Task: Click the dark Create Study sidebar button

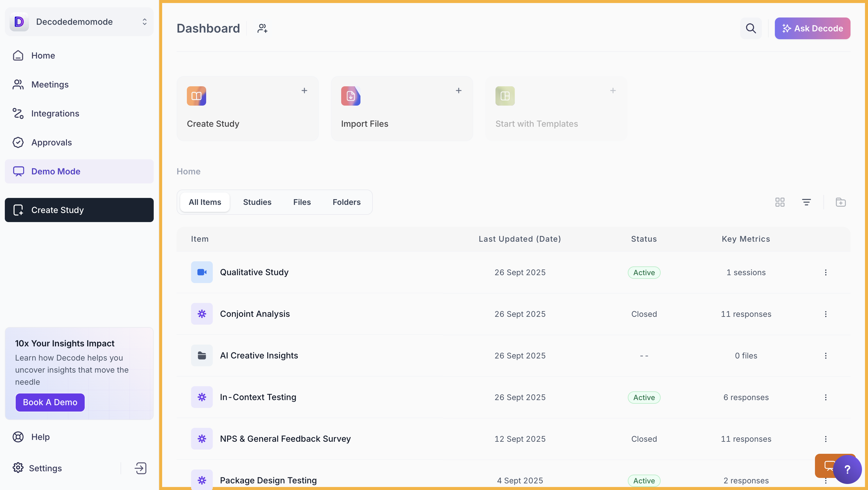Action: tap(79, 210)
